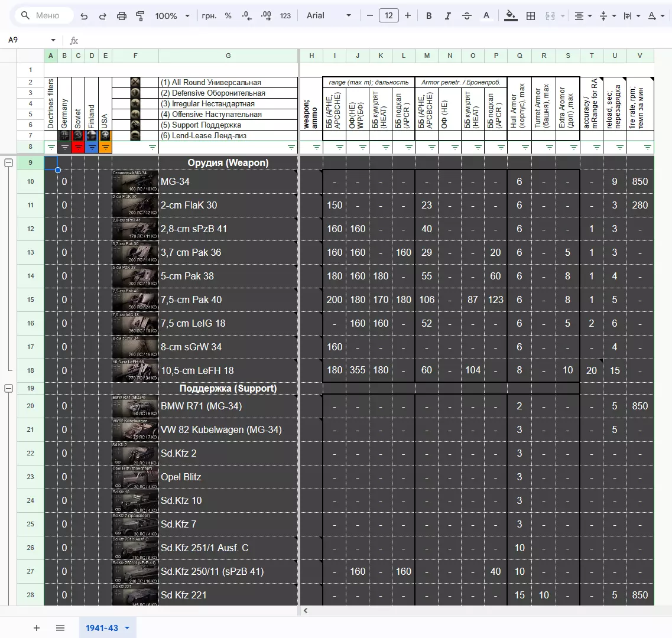Click the undo arrow icon

(x=84, y=16)
